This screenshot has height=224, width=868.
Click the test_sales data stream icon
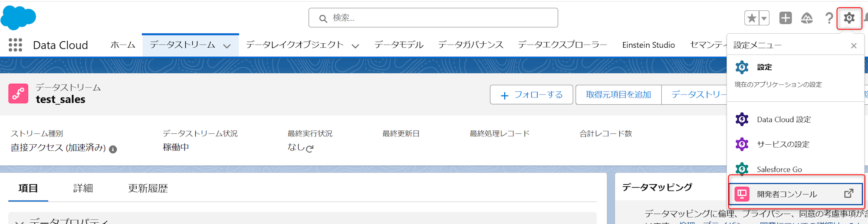point(18,94)
